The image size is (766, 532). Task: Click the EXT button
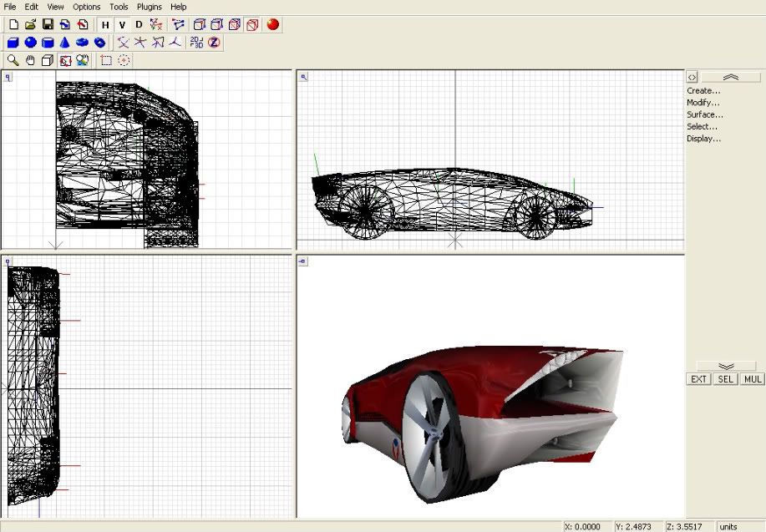click(x=698, y=379)
